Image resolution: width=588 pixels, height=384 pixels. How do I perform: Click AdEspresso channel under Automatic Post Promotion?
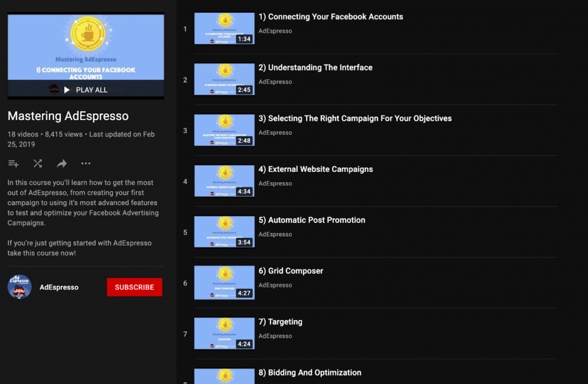(x=275, y=235)
